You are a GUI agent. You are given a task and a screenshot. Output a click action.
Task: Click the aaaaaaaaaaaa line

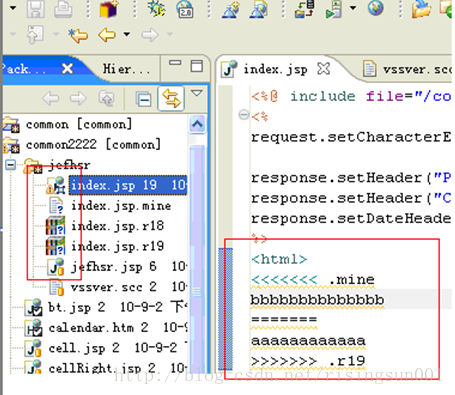(308, 341)
